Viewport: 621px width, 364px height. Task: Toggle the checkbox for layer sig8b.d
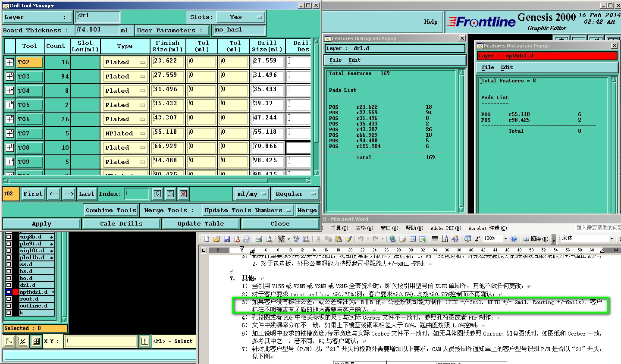tap(9, 237)
